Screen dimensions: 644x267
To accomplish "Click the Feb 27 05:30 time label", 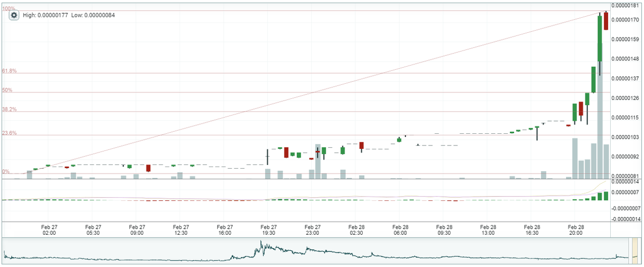I will click(93, 230).
